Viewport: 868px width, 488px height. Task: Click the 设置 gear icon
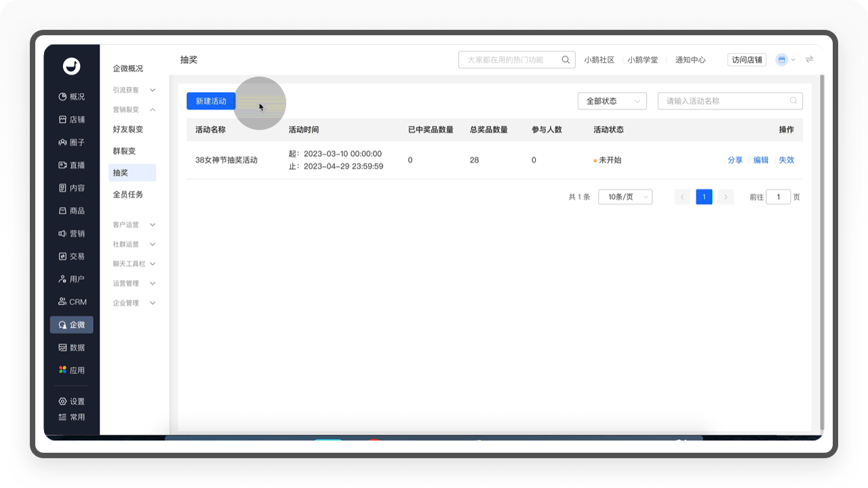point(62,401)
